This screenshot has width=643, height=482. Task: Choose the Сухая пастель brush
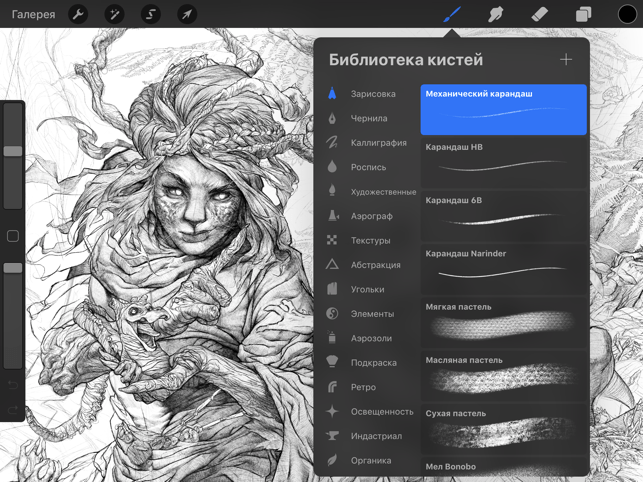(x=504, y=429)
